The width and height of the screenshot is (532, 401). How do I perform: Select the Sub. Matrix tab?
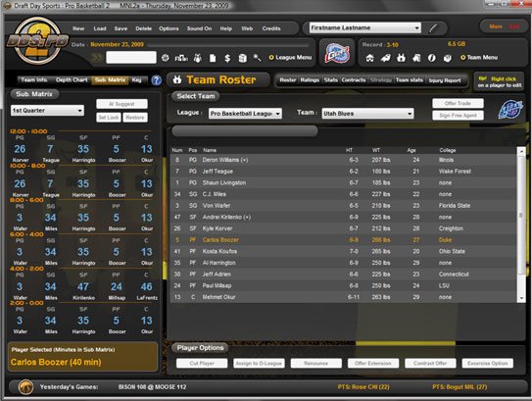(x=111, y=79)
